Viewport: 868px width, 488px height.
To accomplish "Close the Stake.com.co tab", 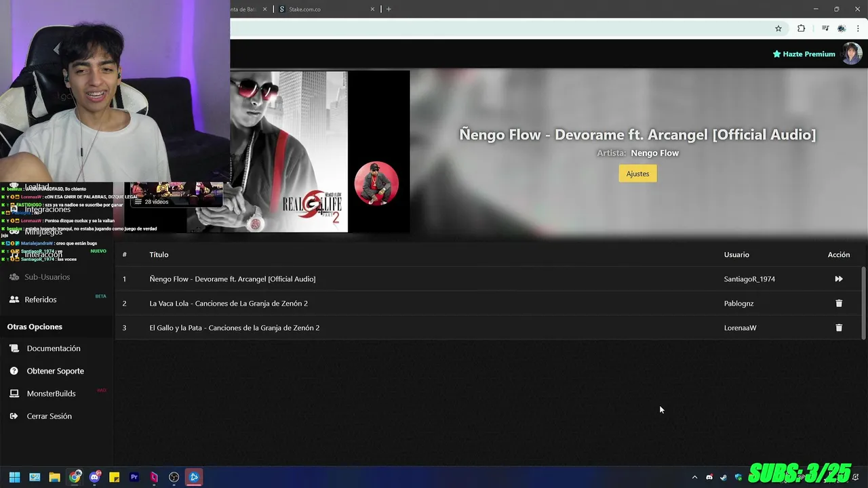I will click(372, 9).
